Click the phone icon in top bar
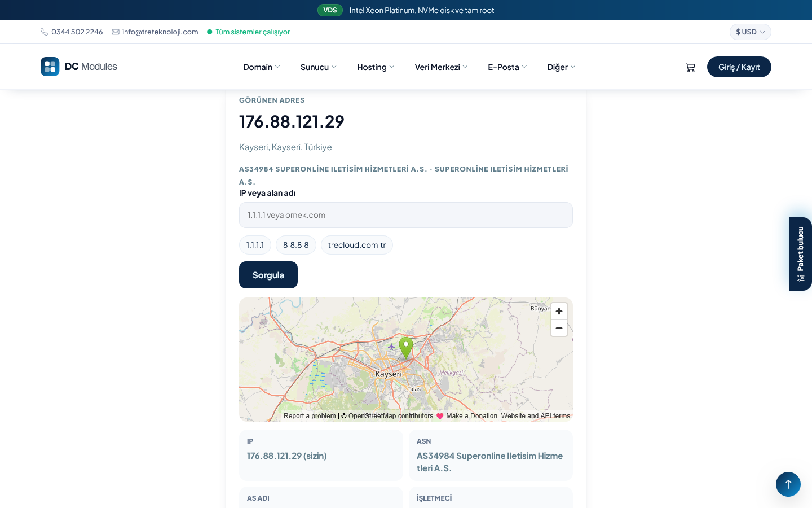 (x=44, y=32)
